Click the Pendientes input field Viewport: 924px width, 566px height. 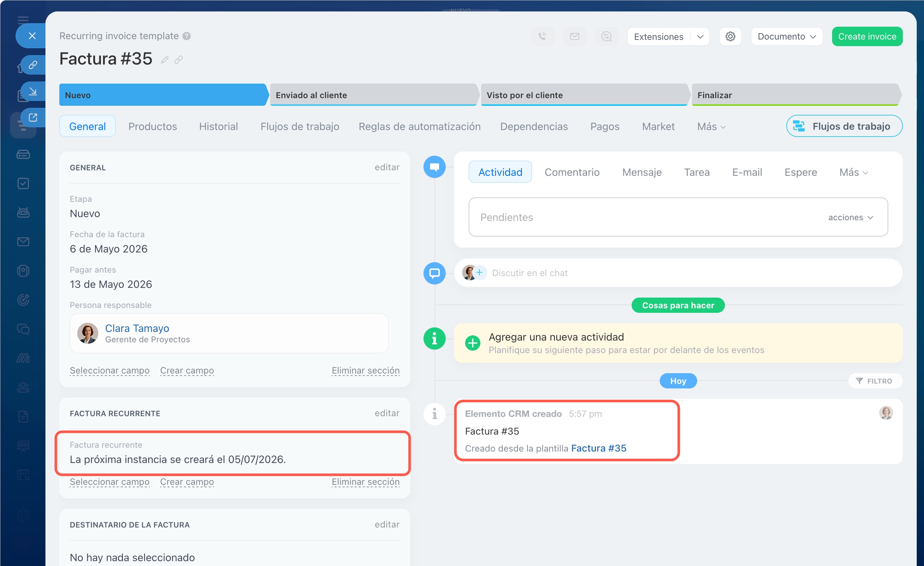[678, 217]
